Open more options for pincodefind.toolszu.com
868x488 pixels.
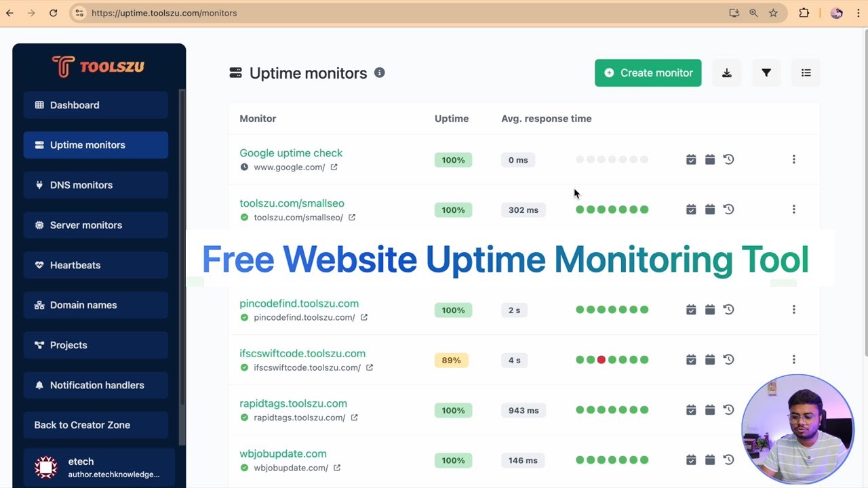click(x=793, y=310)
